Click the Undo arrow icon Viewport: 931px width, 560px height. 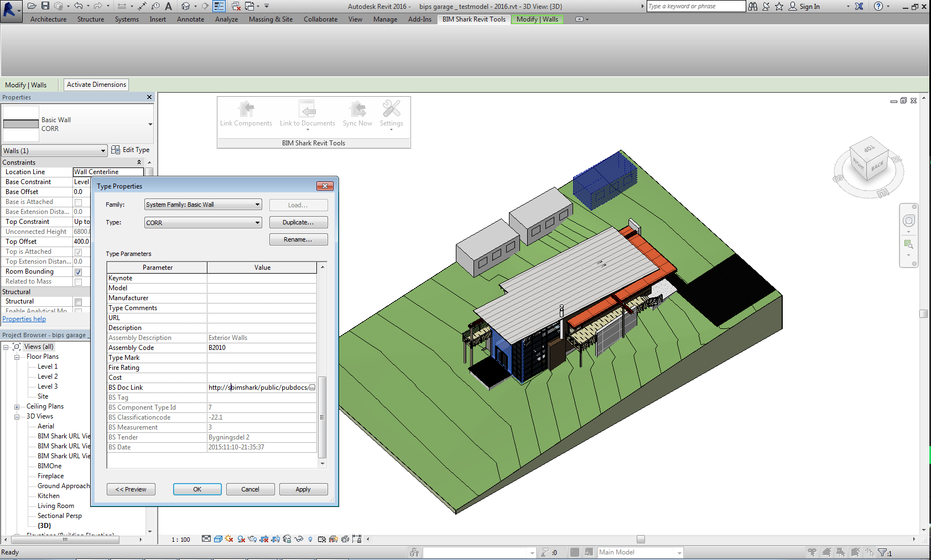[x=79, y=6]
